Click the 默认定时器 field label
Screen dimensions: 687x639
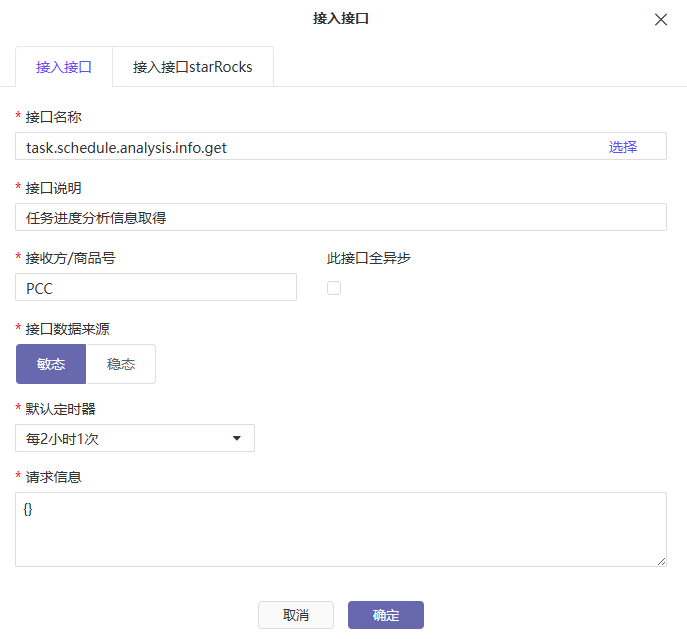point(60,409)
